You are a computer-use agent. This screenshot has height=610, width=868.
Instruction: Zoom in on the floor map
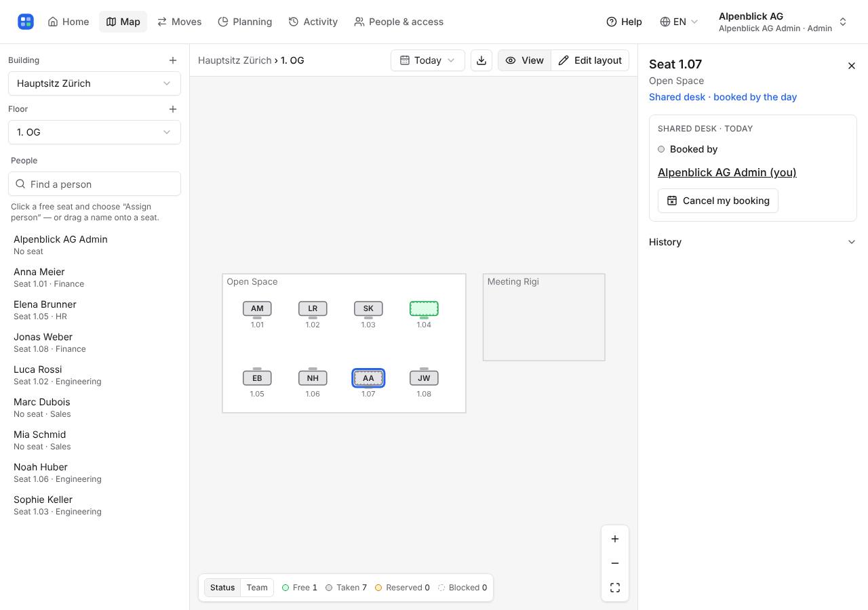click(615, 539)
